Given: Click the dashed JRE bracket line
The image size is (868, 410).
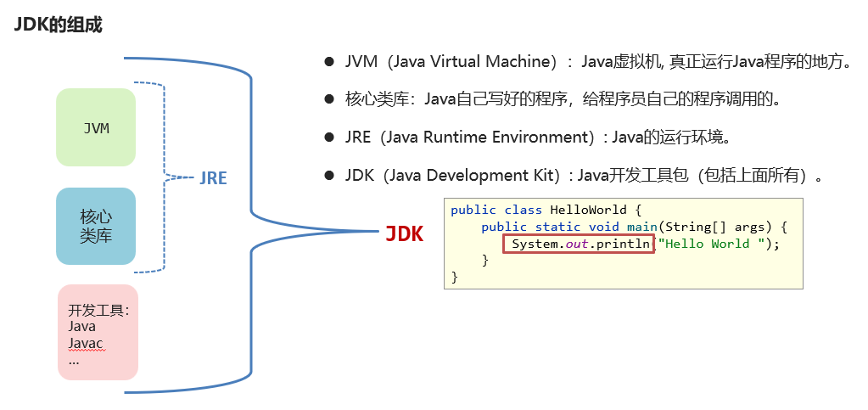Looking at the screenshot, I should click(x=161, y=178).
